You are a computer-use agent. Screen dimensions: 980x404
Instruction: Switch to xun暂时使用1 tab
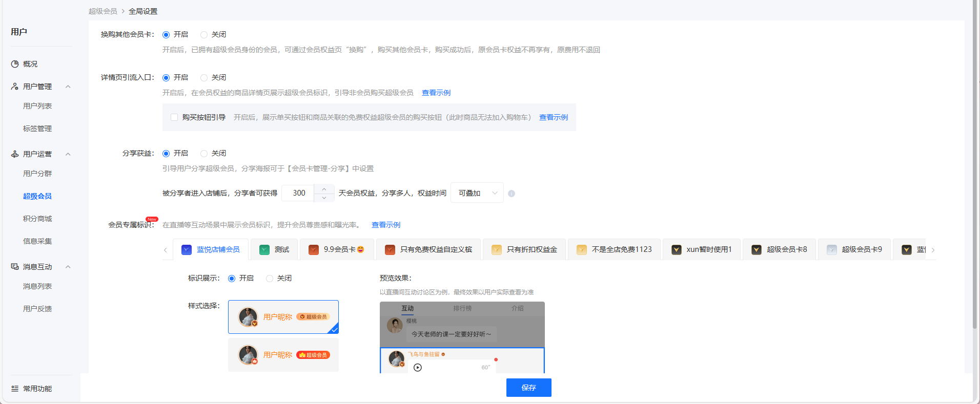[x=702, y=249]
